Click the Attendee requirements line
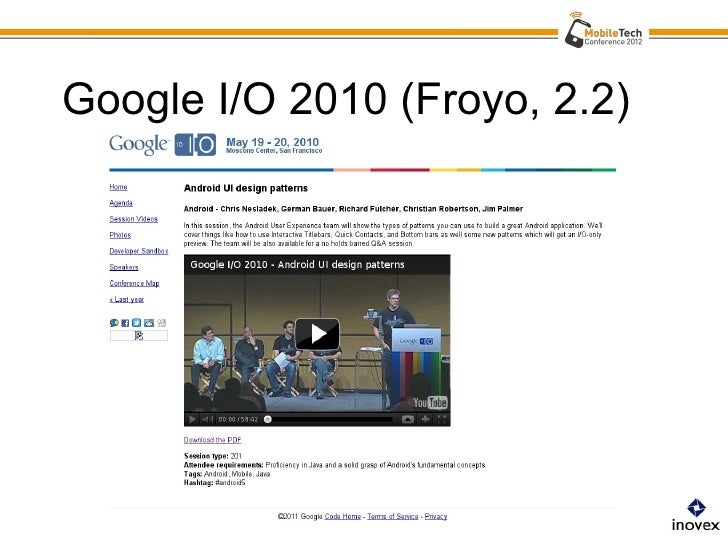Image resolution: width=728 pixels, height=546 pixels. click(x=335, y=465)
